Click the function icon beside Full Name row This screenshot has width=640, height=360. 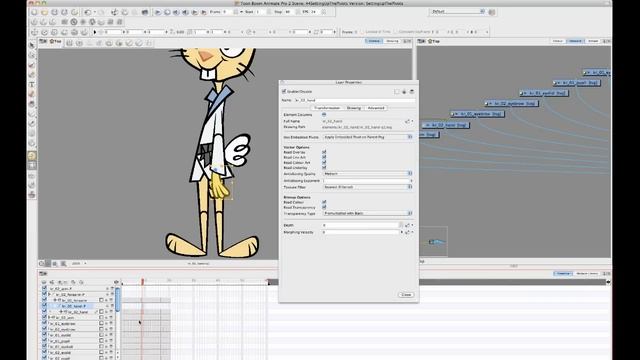pyautogui.click(x=407, y=121)
